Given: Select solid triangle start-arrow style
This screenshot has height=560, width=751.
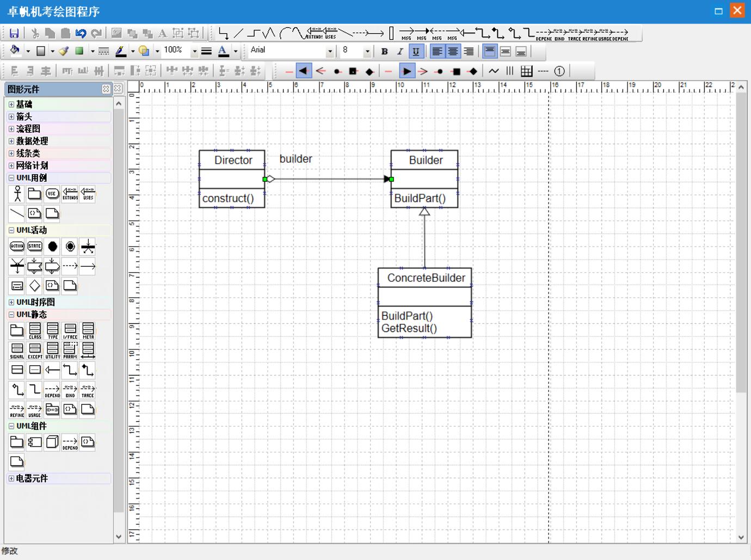Looking at the screenshot, I should point(304,71).
